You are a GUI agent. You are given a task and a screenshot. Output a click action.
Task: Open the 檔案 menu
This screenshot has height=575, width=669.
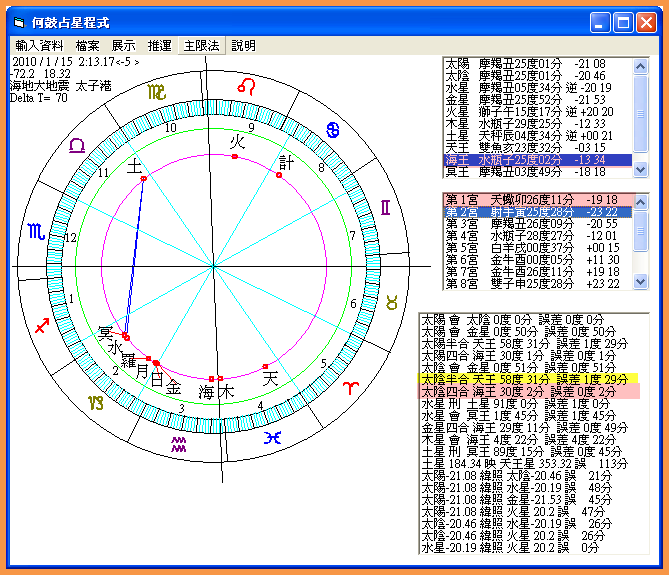(87, 46)
